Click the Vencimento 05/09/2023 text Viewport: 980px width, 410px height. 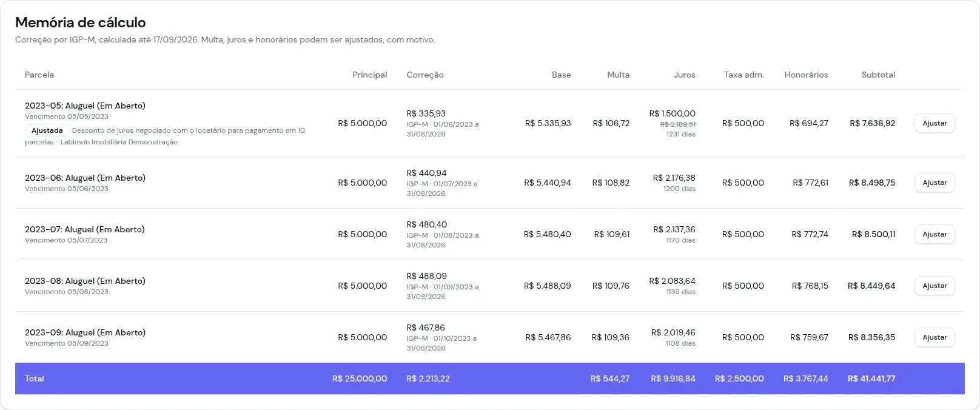[67, 343]
